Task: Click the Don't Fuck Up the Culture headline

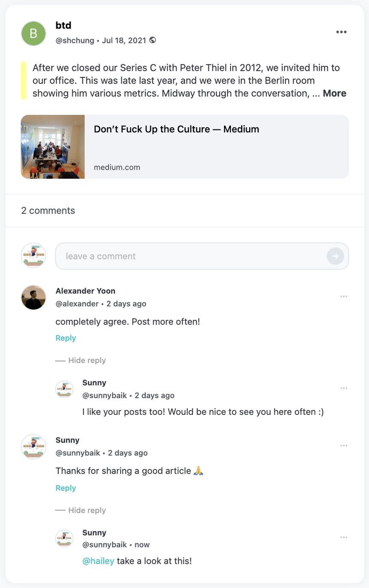Action: pyautogui.click(x=176, y=129)
